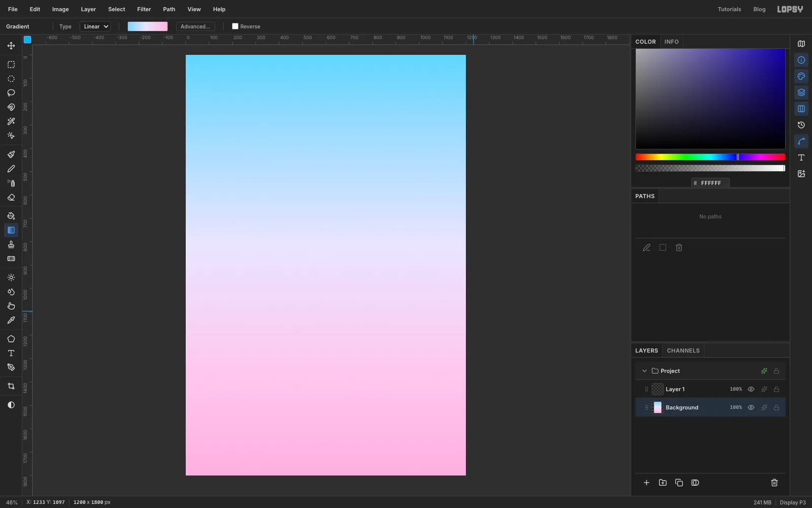Add a new layer with plus icon
Screen dimensions: 812x508
click(x=647, y=483)
